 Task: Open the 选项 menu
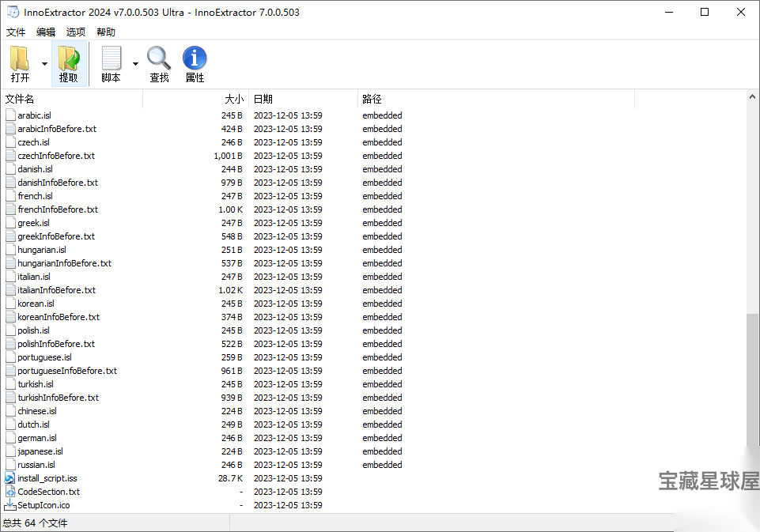pyautogui.click(x=76, y=32)
